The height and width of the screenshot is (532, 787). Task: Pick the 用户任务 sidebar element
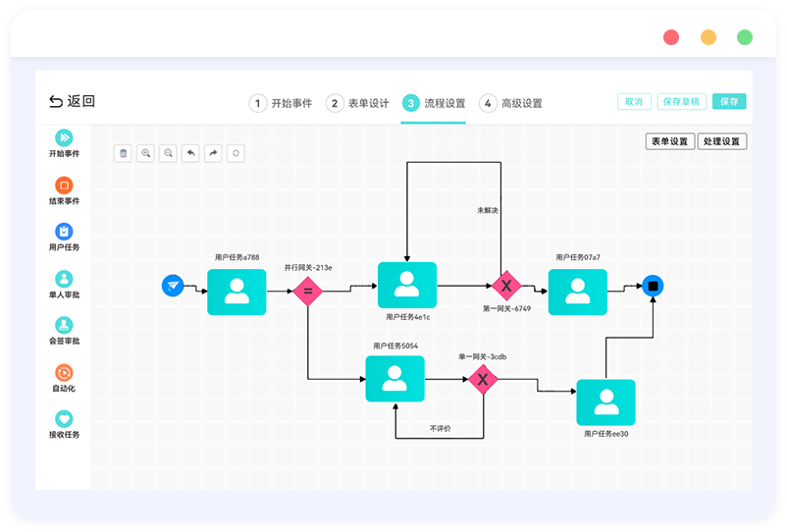(x=64, y=232)
